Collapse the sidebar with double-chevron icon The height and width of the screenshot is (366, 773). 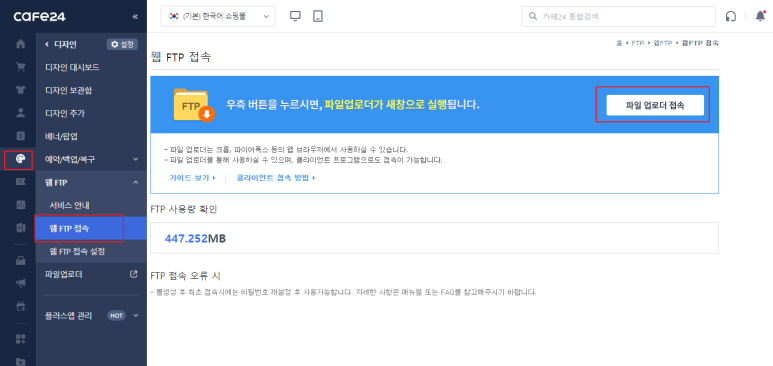point(135,17)
